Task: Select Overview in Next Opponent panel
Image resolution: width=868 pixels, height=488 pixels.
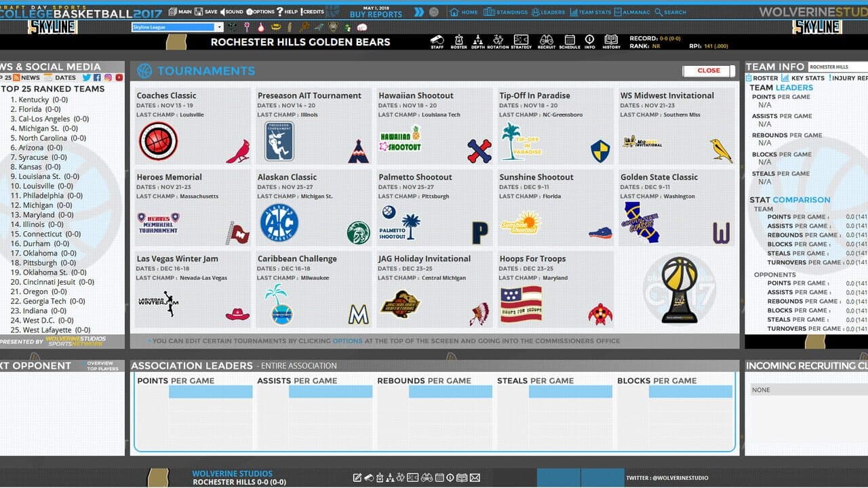Action: click(x=100, y=363)
